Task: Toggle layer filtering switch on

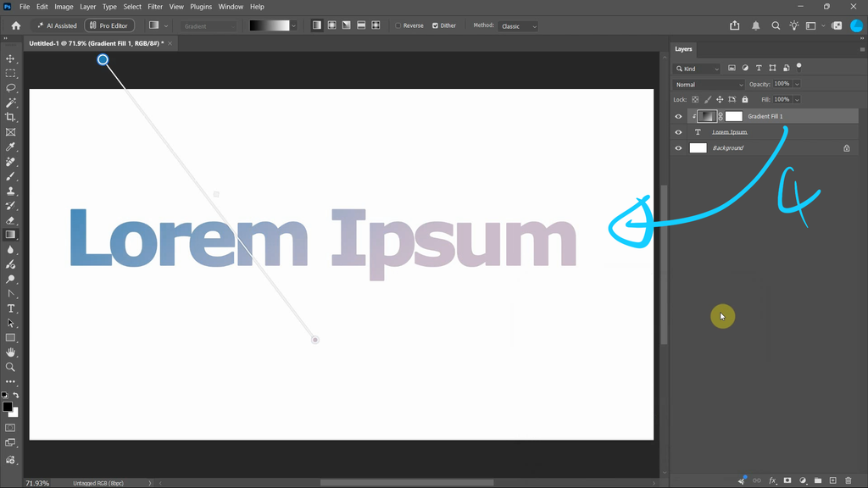Action: (x=798, y=67)
